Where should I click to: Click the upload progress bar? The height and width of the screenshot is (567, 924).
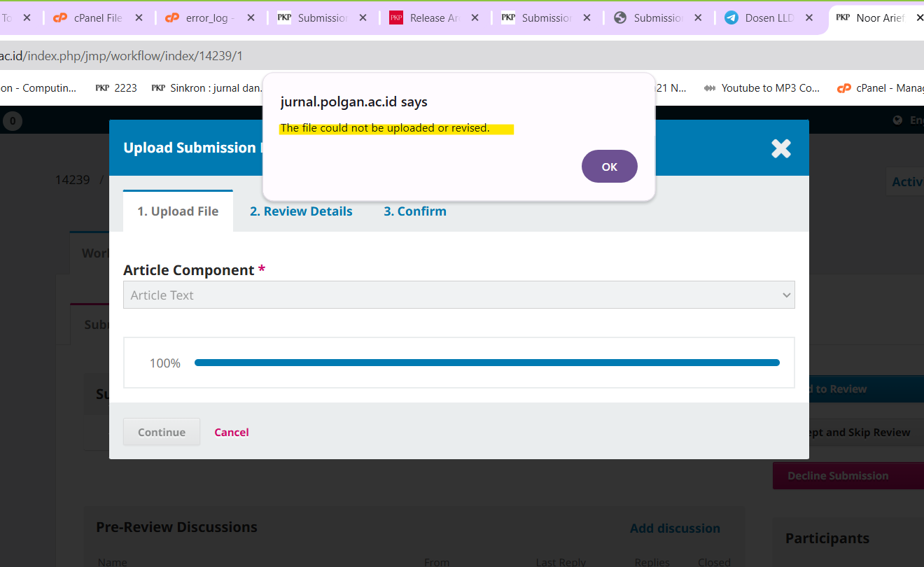tap(486, 363)
